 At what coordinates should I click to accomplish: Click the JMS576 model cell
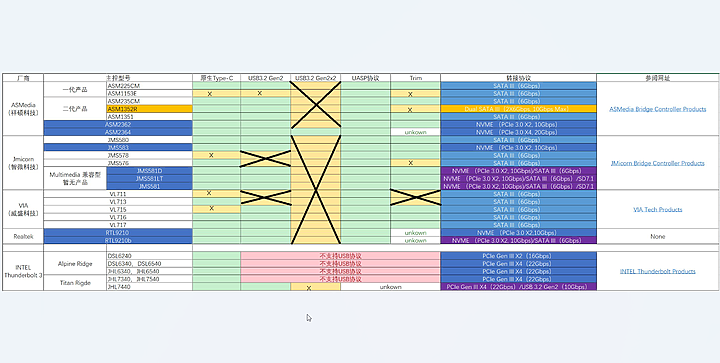(118, 163)
